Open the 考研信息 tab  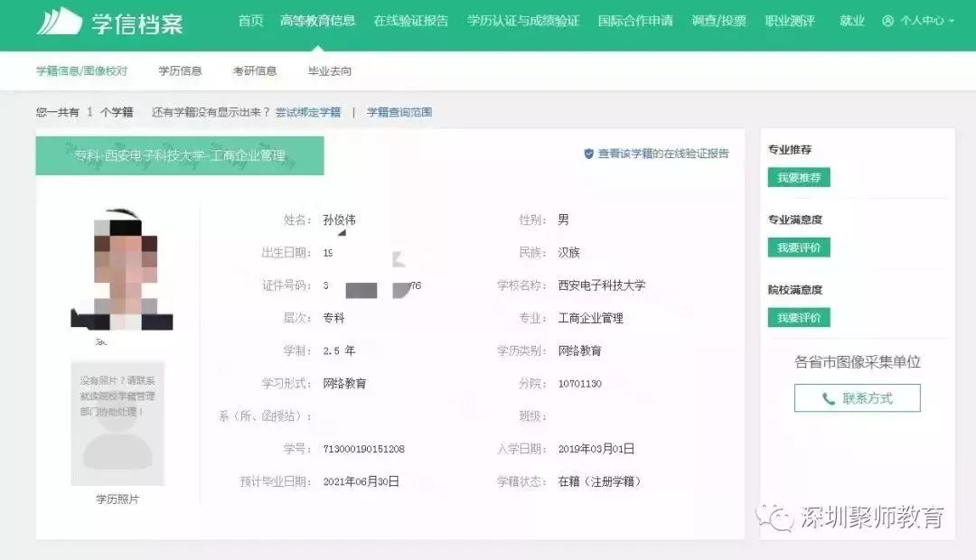coord(255,71)
